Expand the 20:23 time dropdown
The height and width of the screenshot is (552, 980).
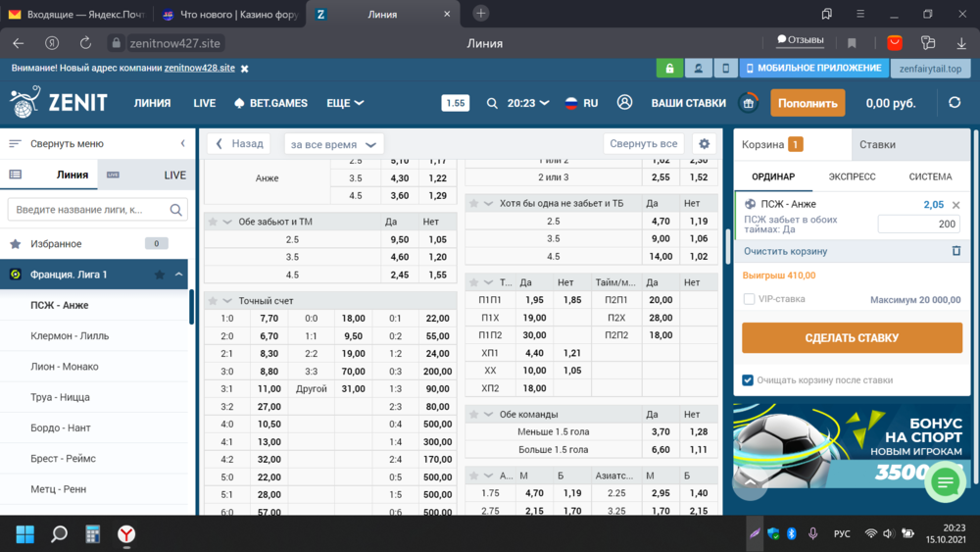(x=528, y=103)
